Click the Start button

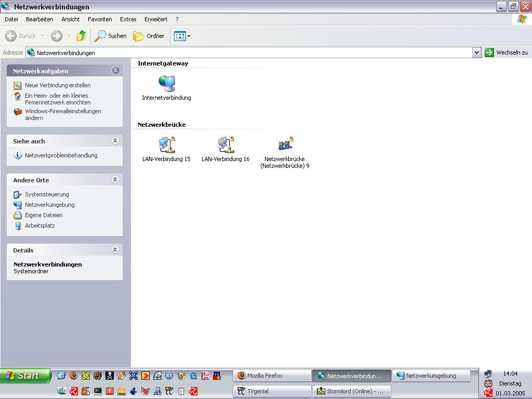click(x=25, y=376)
